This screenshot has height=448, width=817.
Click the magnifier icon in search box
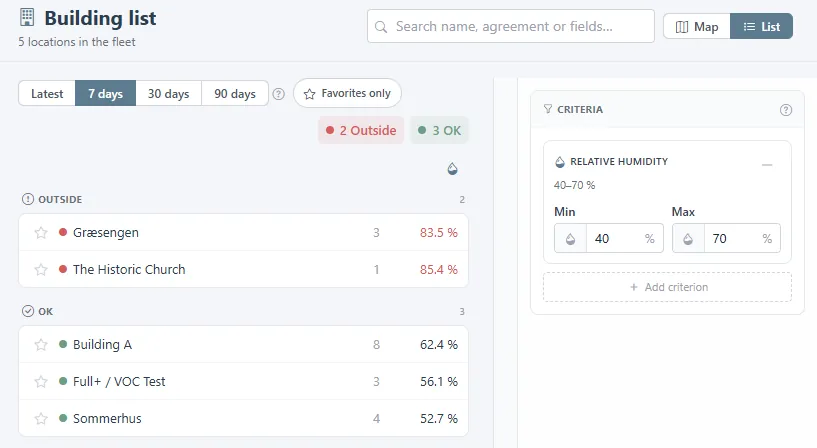pyautogui.click(x=381, y=27)
